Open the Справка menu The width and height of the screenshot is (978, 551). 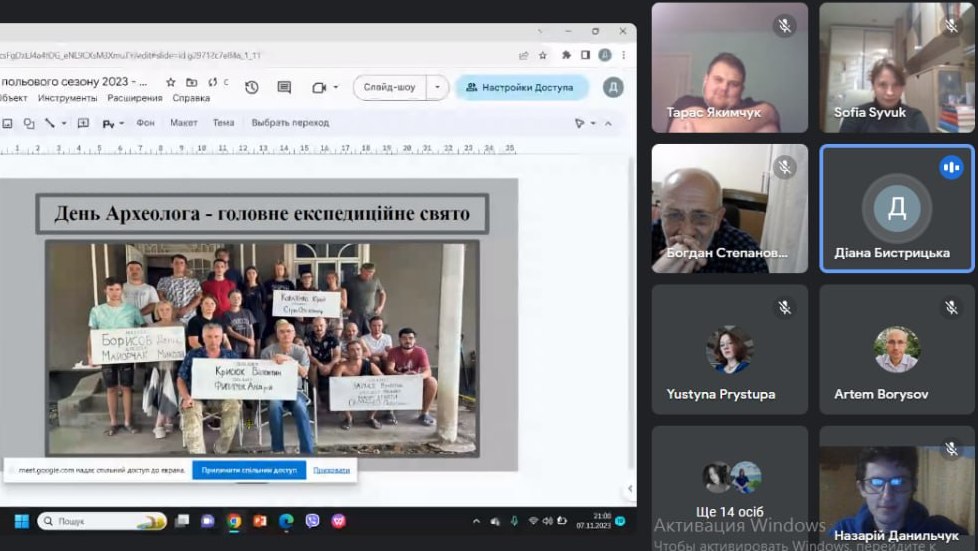pyautogui.click(x=191, y=98)
